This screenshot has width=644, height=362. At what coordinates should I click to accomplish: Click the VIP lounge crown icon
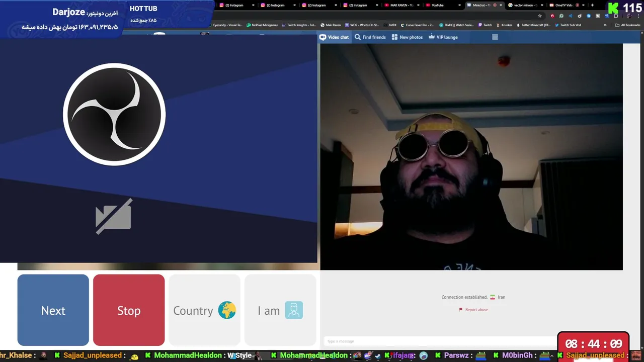tap(432, 37)
